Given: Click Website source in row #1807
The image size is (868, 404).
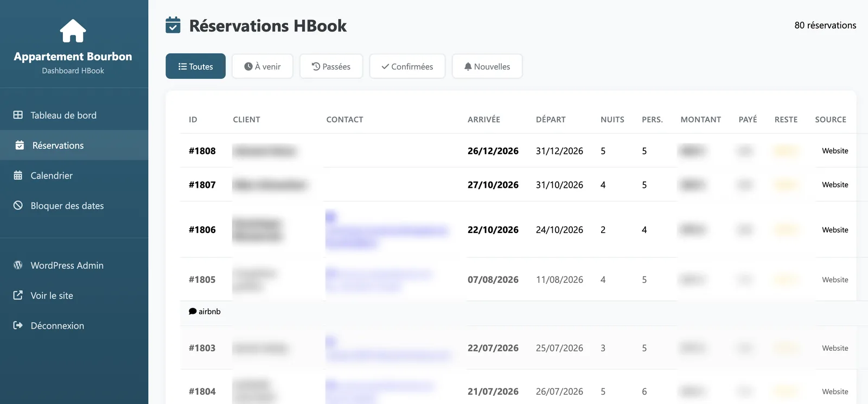Looking at the screenshot, I should (835, 185).
